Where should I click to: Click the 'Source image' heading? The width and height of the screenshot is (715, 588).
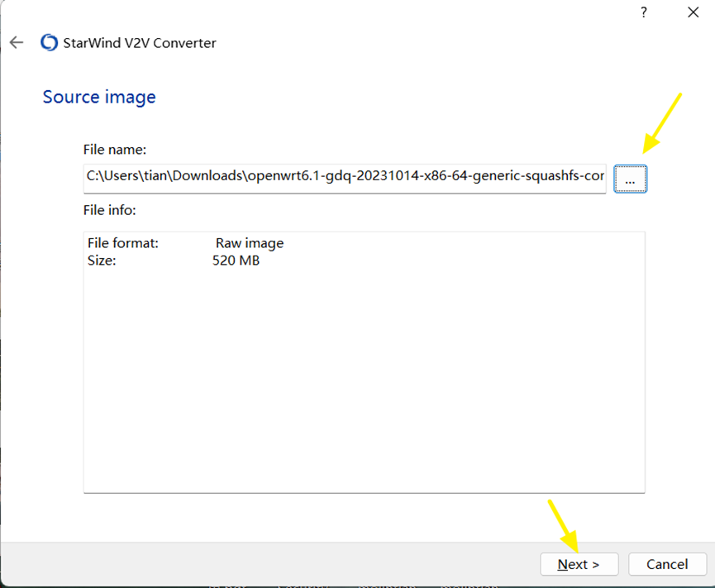pyautogui.click(x=99, y=97)
